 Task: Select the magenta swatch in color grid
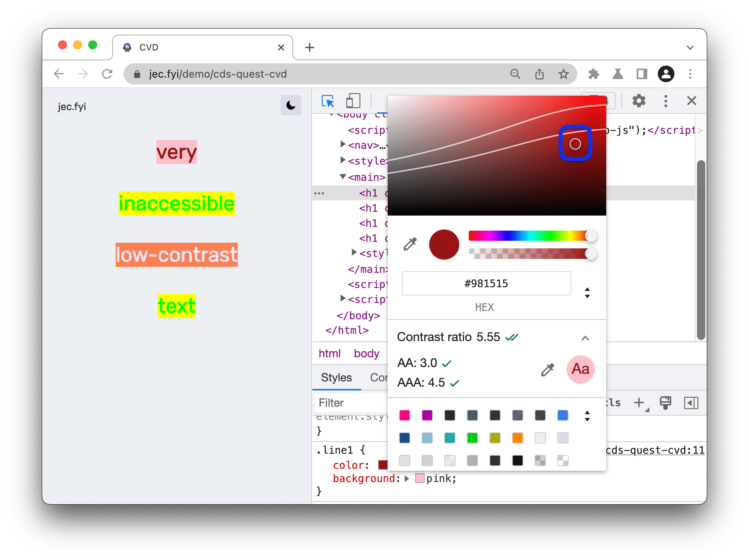(405, 415)
